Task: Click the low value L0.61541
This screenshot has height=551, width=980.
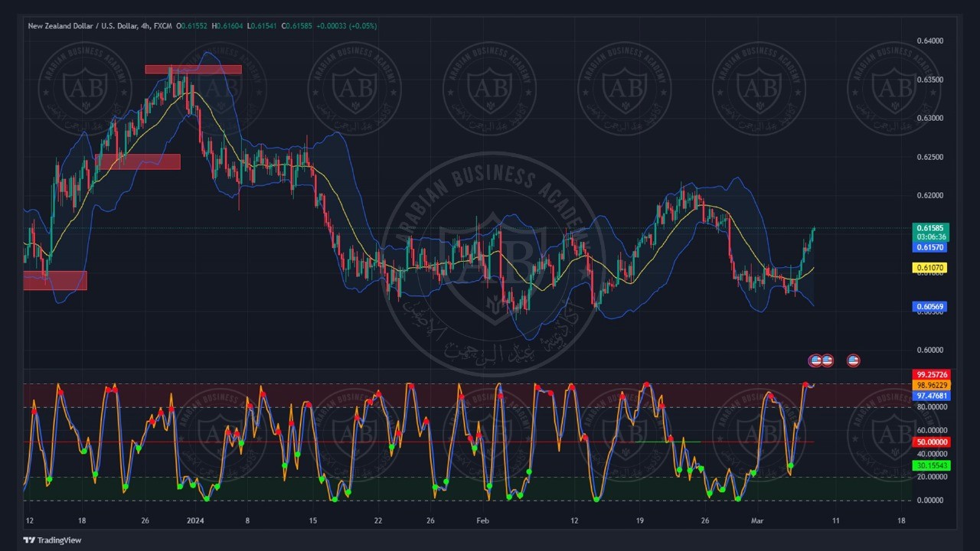Action: click(x=261, y=26)
